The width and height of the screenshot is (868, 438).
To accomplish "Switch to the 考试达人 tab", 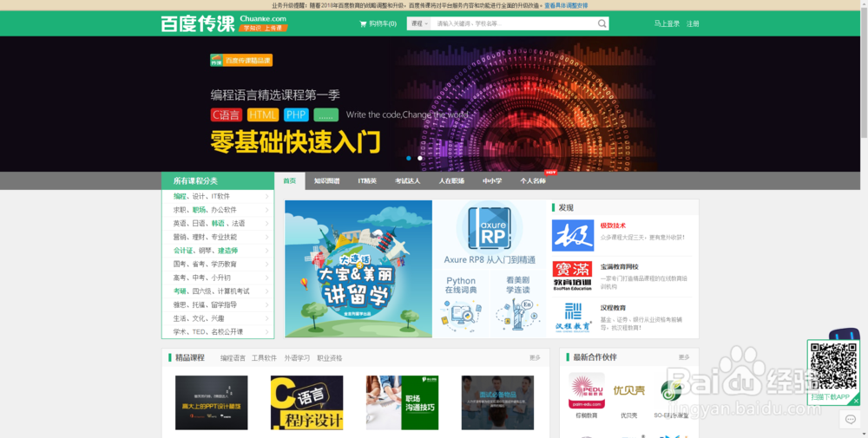I will (407, 181).
